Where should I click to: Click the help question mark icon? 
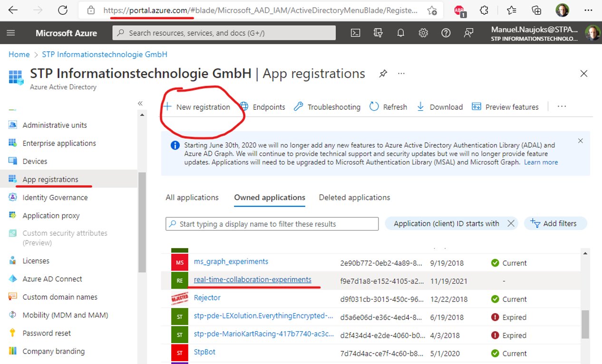446,33
